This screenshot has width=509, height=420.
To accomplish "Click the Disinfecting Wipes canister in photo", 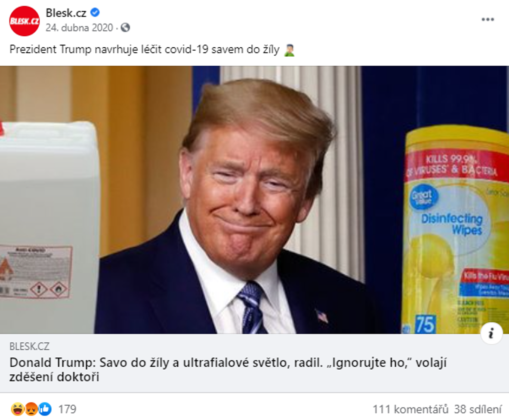I will pos(455,230).
